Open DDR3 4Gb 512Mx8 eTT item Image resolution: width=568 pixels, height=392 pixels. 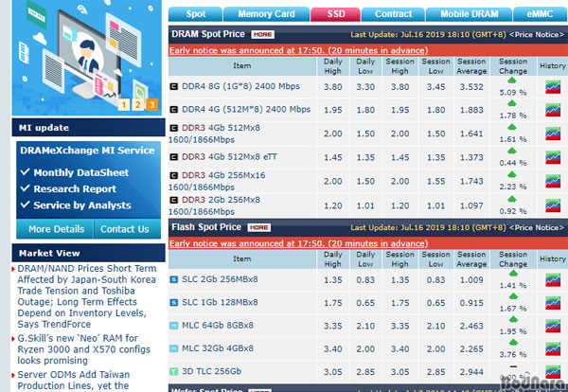[229, 157]
